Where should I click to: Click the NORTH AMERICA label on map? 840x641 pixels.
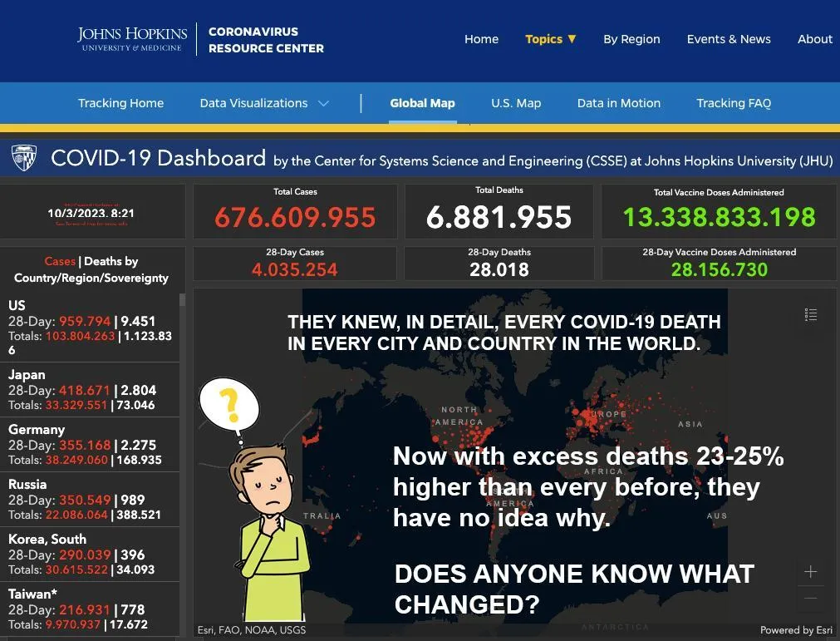(x=461, y=416)
